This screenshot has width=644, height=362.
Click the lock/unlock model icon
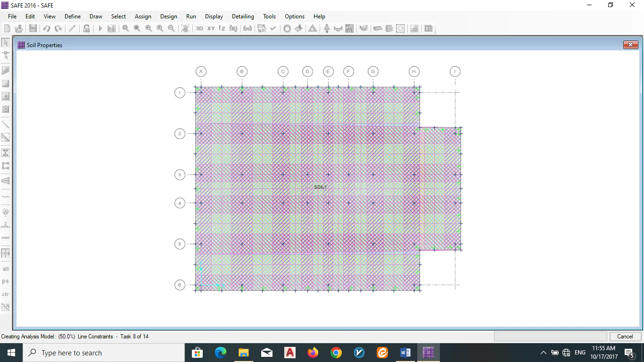[x=86, y=28]
